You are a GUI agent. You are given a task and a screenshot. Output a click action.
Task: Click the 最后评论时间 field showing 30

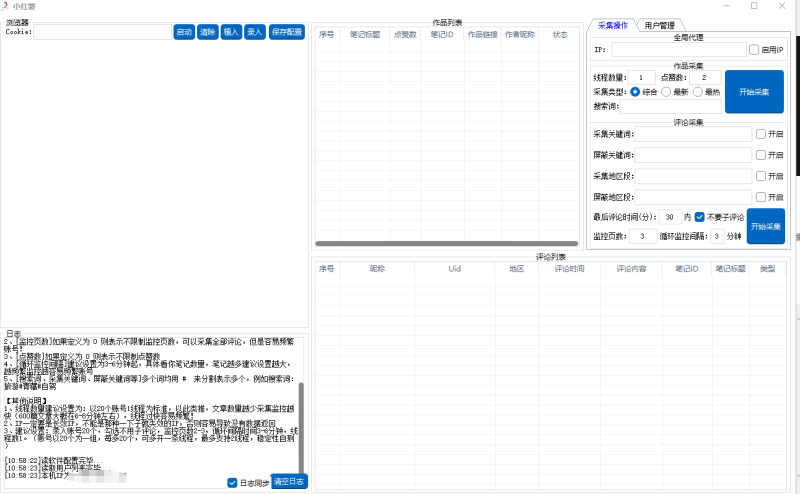point(670,217)
